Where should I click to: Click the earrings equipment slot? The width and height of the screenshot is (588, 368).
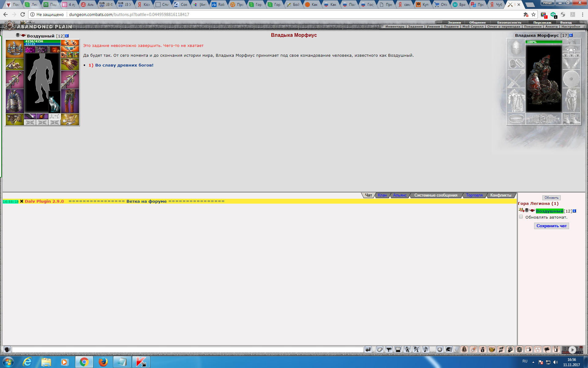point(70,43)
